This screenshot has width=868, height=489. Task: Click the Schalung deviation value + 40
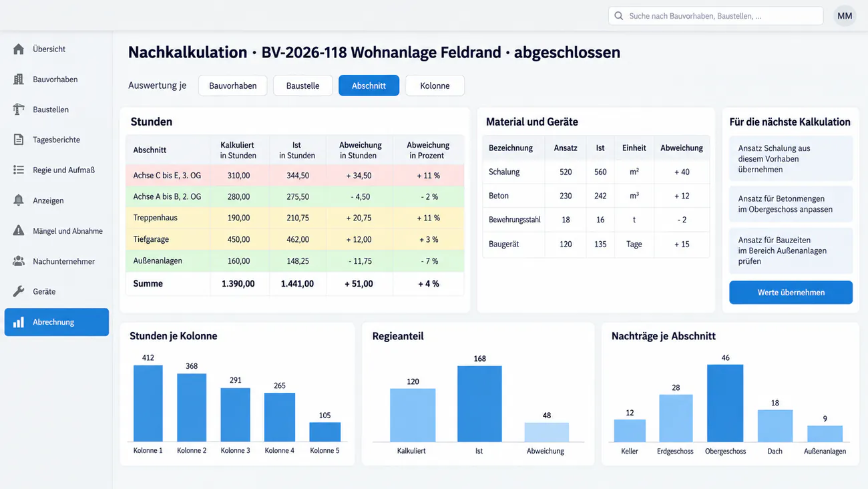pos(682,172)
